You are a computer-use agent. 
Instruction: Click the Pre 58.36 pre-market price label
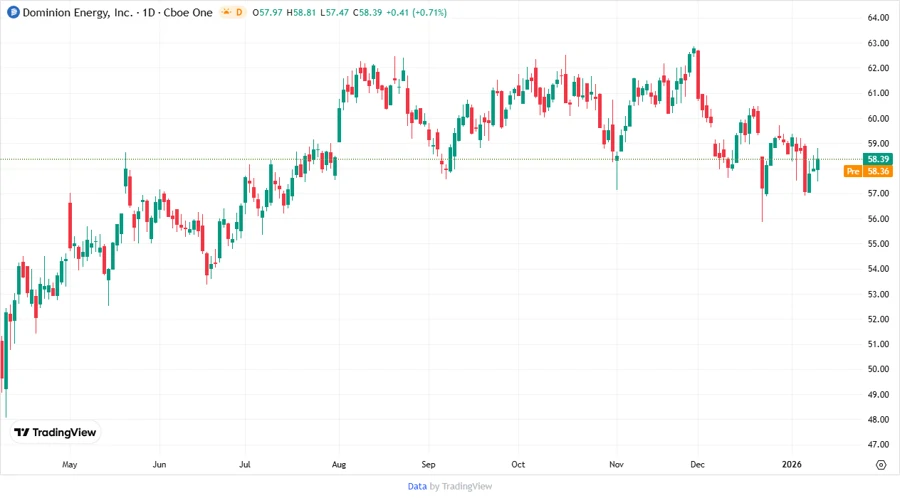click(868, 171)
